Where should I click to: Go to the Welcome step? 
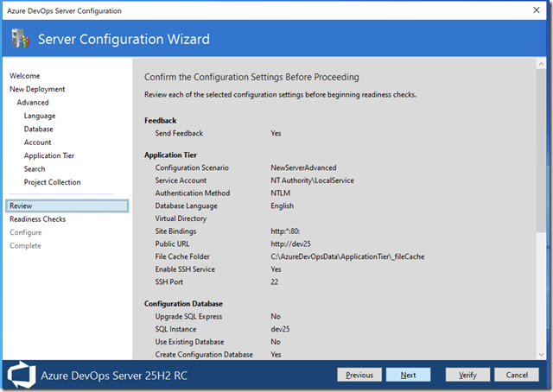(x=25, y=76)
